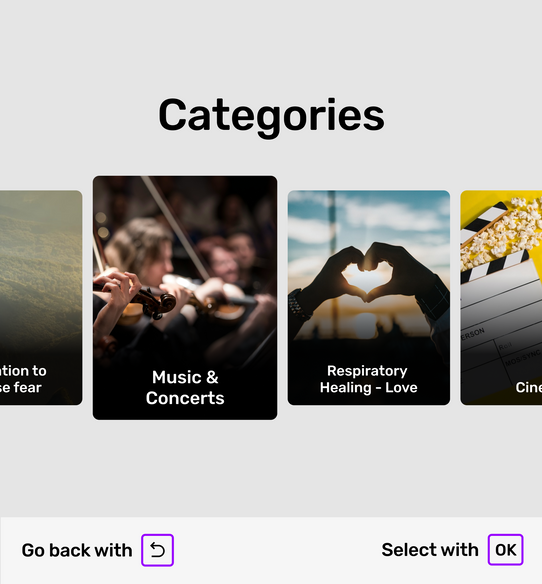The height and width of the screenshot is (584, 542).
Task: Click the "Music & Concerts" title text
Action: click(185, 388)
